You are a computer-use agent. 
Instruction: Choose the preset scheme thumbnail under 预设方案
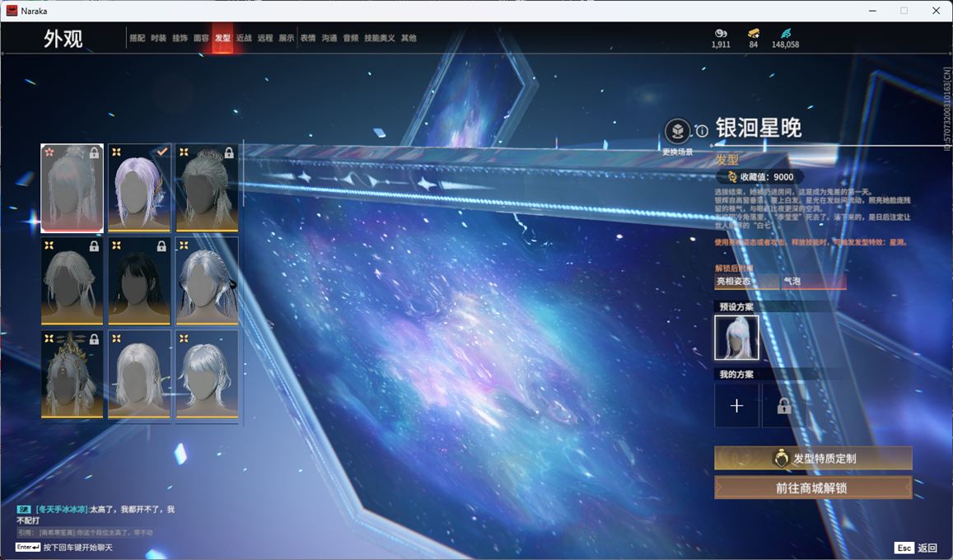pos(736,338)
